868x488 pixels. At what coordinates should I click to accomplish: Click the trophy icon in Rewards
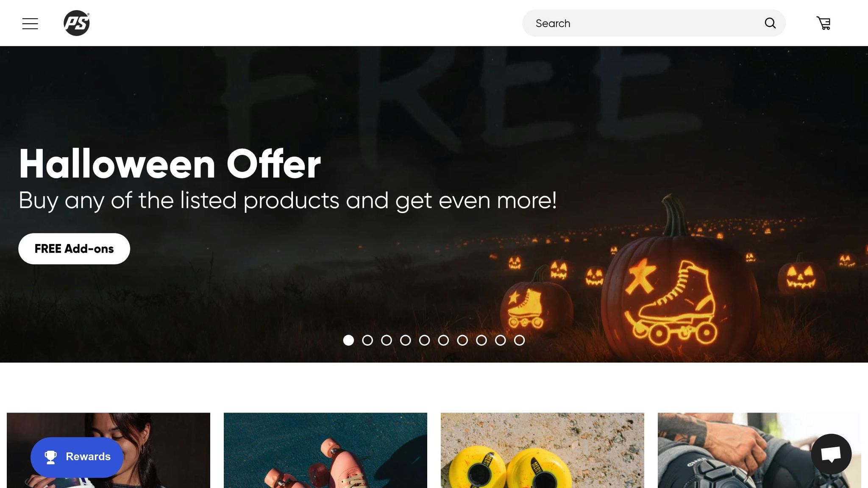tap(51, 457)
